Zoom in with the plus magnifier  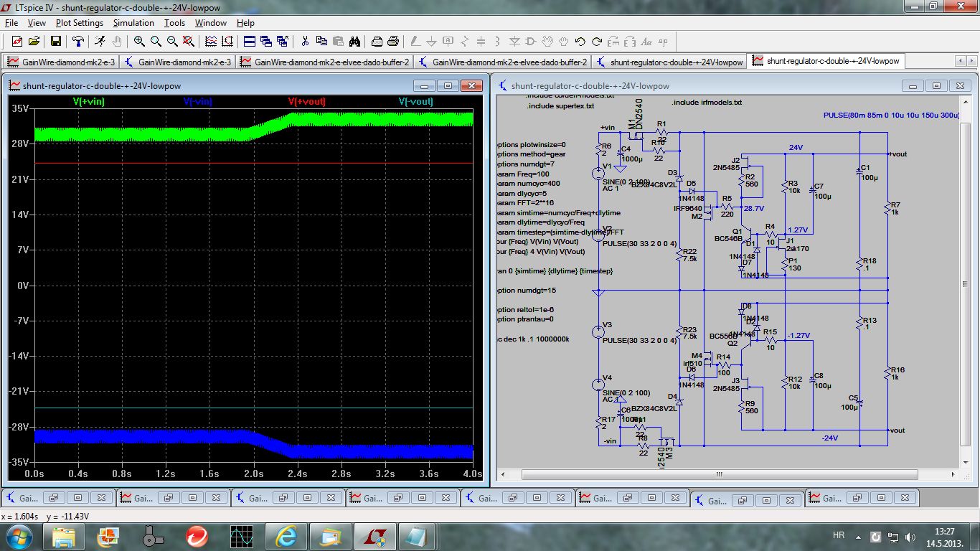[138, 42]
